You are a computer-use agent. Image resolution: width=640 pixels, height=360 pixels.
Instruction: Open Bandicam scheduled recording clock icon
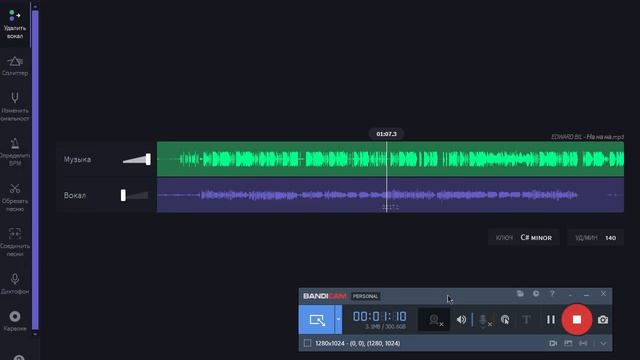(536, 293)
